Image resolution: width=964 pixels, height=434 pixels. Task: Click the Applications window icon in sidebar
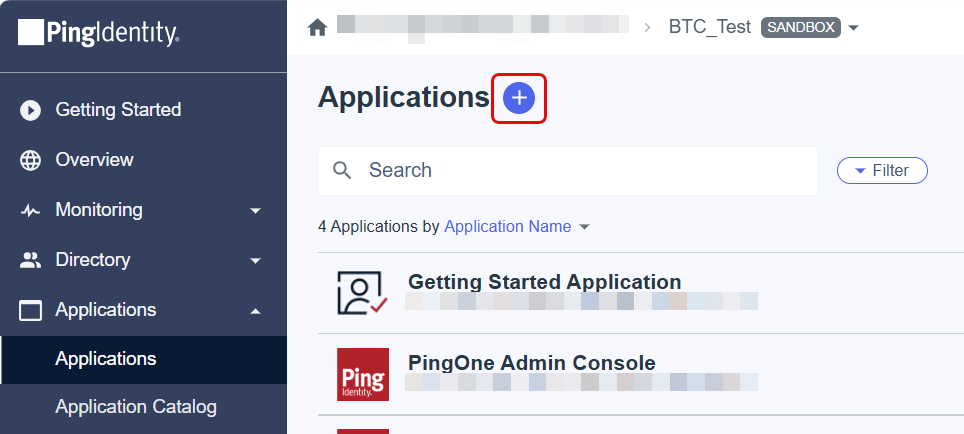click(x=30, y=310)
